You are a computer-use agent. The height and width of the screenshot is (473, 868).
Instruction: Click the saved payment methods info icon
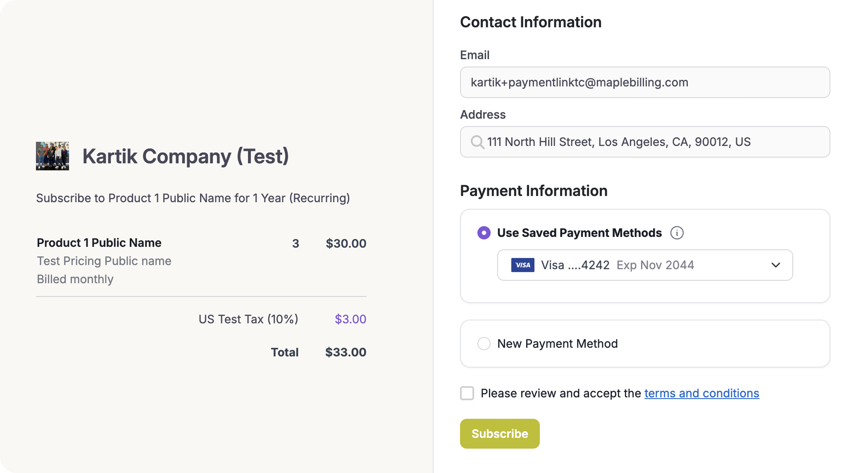click(677, 233)
